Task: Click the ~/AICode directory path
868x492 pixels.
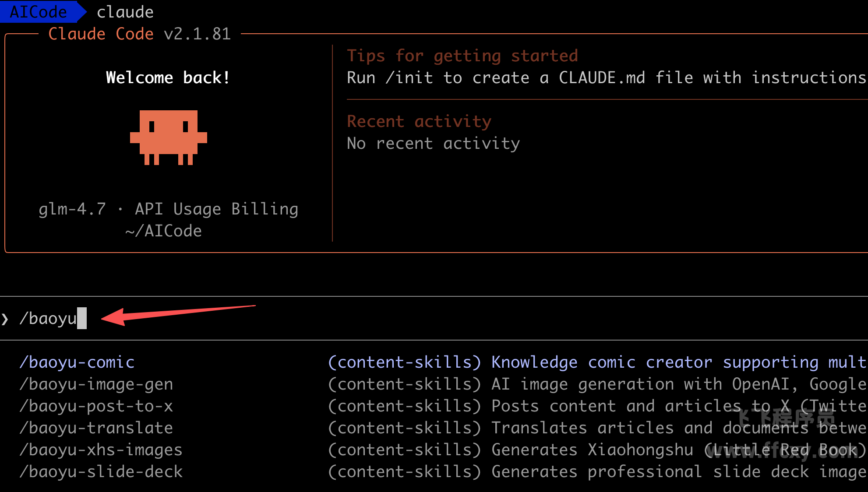Action: [163, 231]
